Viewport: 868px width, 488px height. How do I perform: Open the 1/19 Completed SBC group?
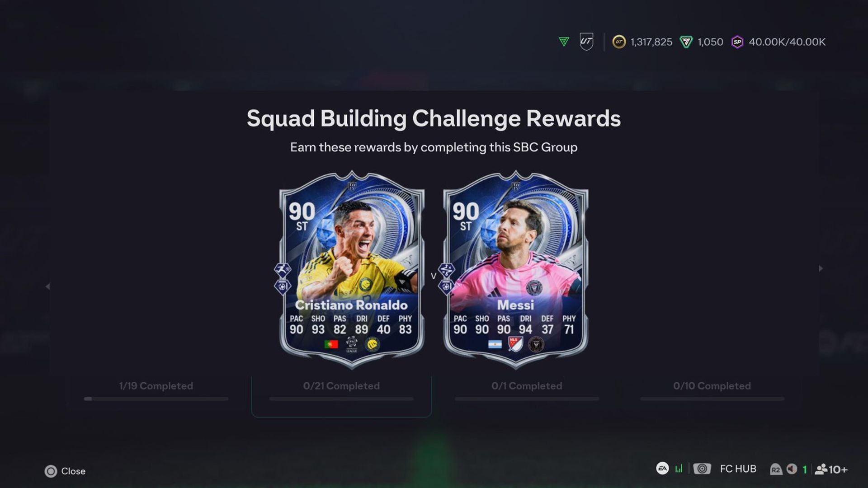coord(156,392)
